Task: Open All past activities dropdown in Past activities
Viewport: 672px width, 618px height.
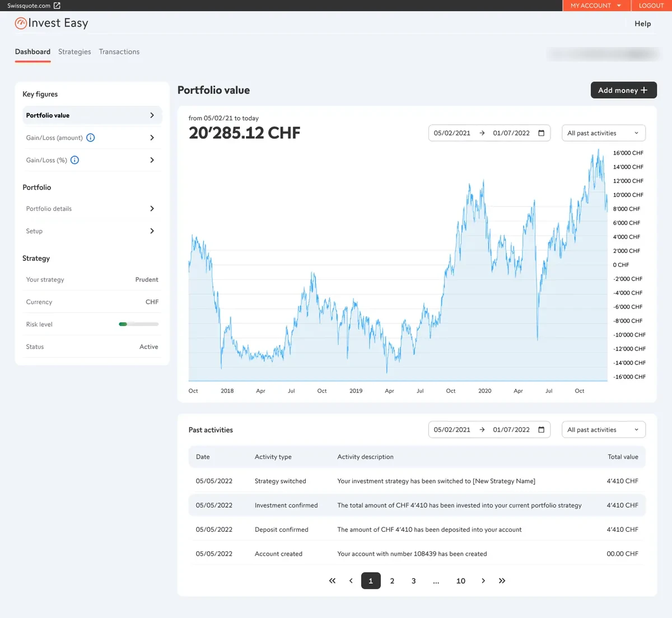Action: [604, 430]
